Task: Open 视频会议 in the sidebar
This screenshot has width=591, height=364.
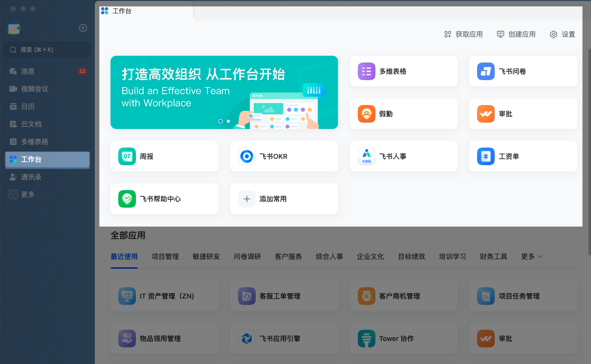Action: pyautogui.click(x=47, y=89)
